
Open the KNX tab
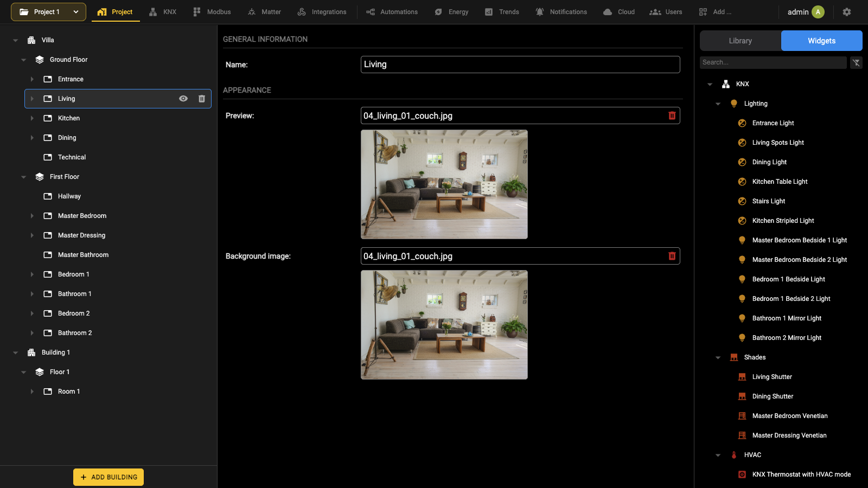pos(163,12)
